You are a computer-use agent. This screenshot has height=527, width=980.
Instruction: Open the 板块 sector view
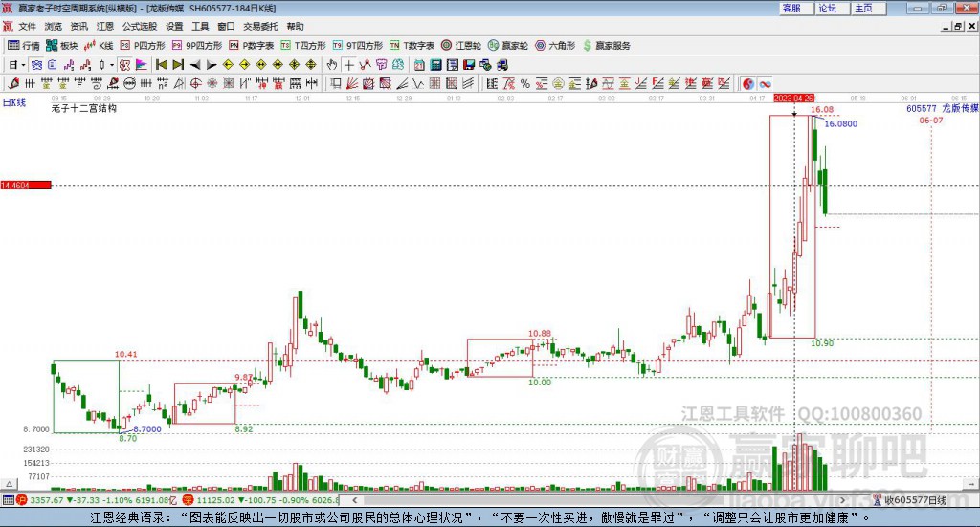tap(61, 46)
